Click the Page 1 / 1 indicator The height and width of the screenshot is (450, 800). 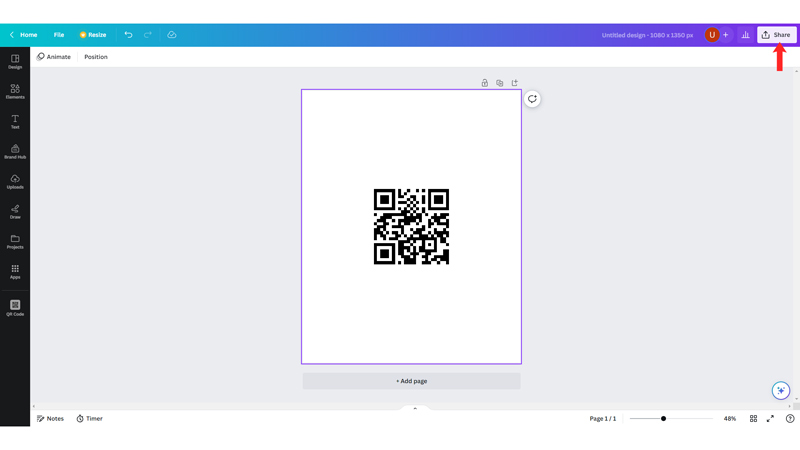(x=603, y=418)
